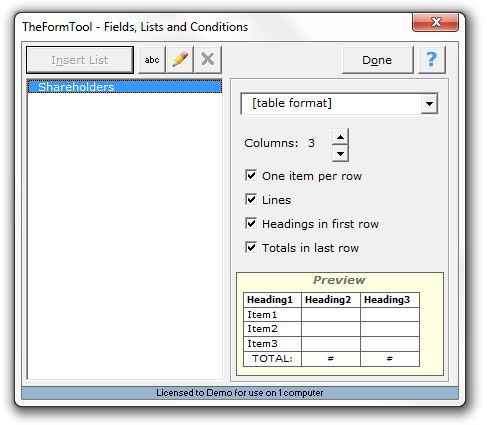487x425 pixels.
Task: Click Item2 in the preview table
Action: tap(272, 329)
